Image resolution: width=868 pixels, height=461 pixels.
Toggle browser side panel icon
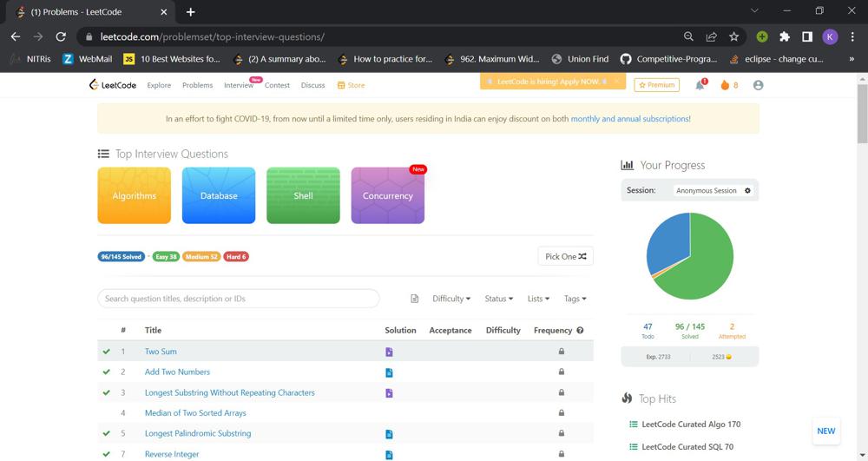(807, 36)
